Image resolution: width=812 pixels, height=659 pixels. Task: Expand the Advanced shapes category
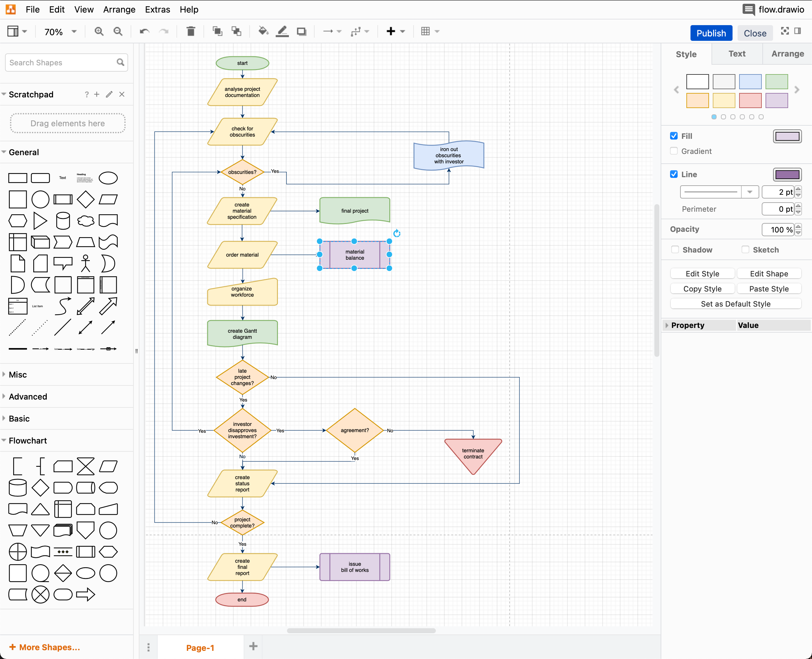(x=28, y=396)
